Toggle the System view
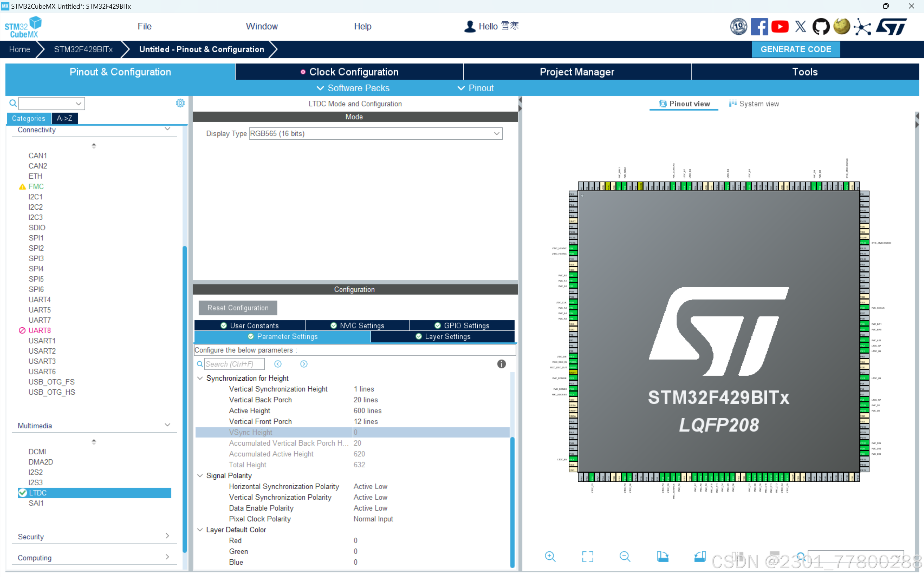Screen dimensions: 924x577 [x=754, y=104]
